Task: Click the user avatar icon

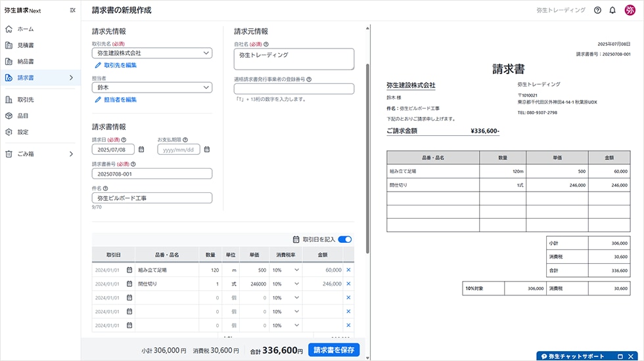Action: [x=630, y=11]
